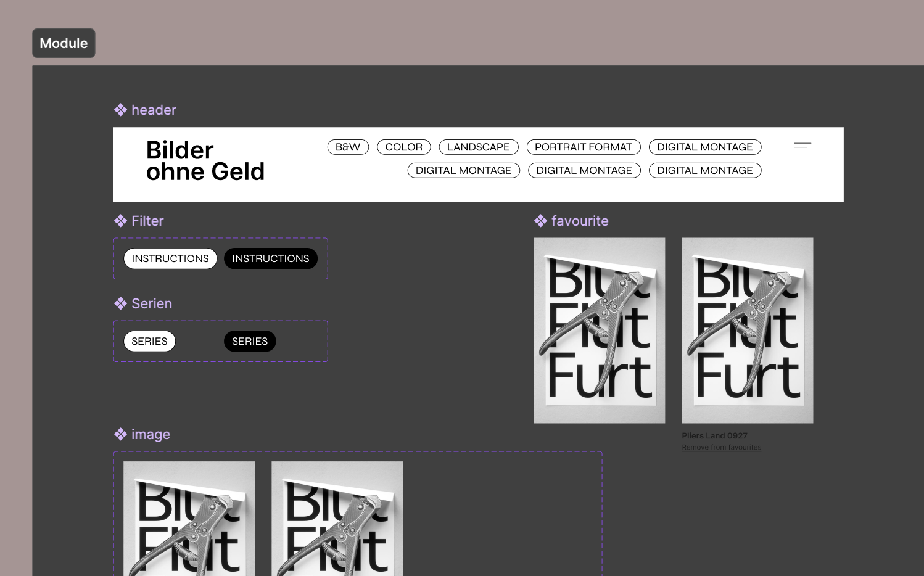924x576 pixels.
Task: Click the component icon beside the Serien label
Action: point(120,303)
